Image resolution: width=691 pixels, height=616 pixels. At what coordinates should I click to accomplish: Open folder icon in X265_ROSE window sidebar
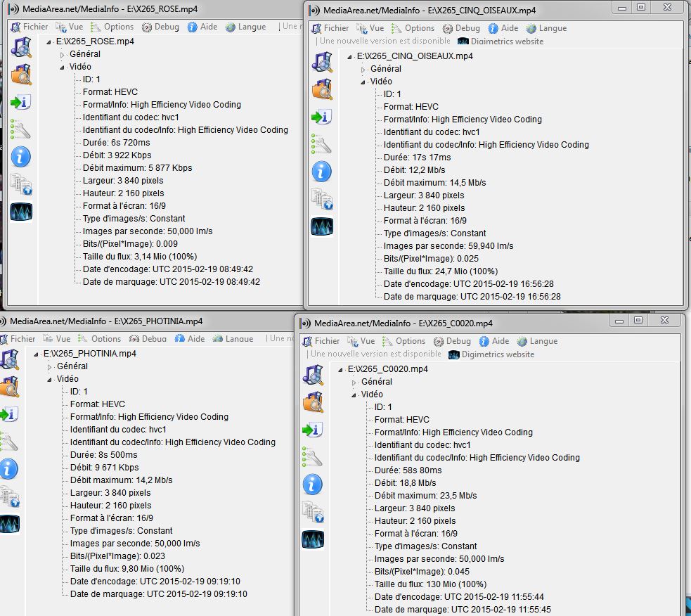21,74
